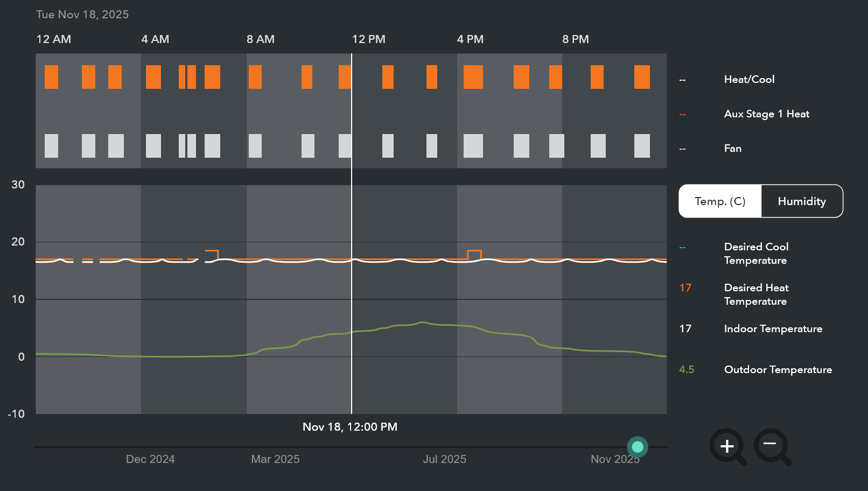Jump to Mar 2025 on the timeline
The height and width of the screenshot is (491, 868).
(x=275, y=459)
